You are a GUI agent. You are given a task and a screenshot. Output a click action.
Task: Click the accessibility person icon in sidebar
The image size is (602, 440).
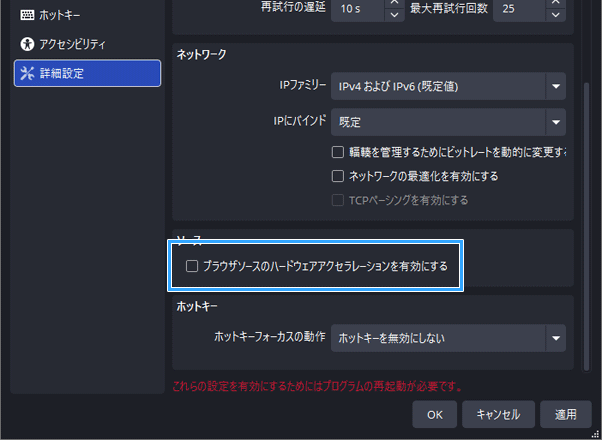[x=27, y=44]
